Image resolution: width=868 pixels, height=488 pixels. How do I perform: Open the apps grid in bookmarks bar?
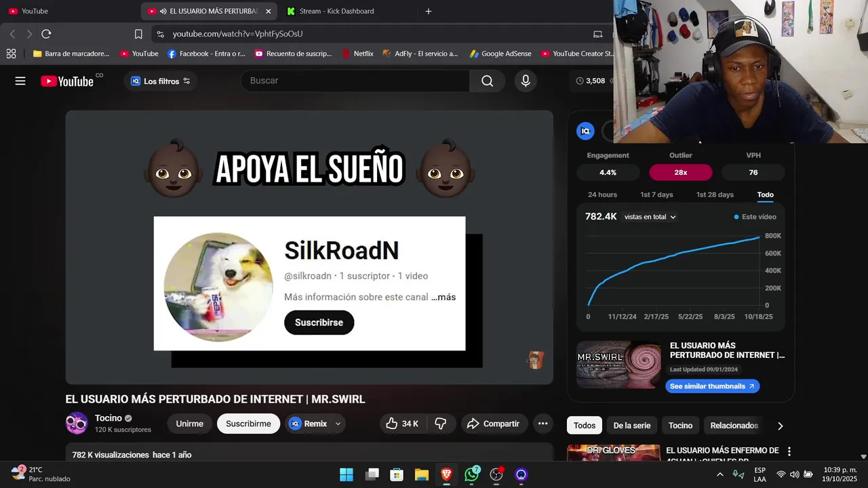(11, 54)
